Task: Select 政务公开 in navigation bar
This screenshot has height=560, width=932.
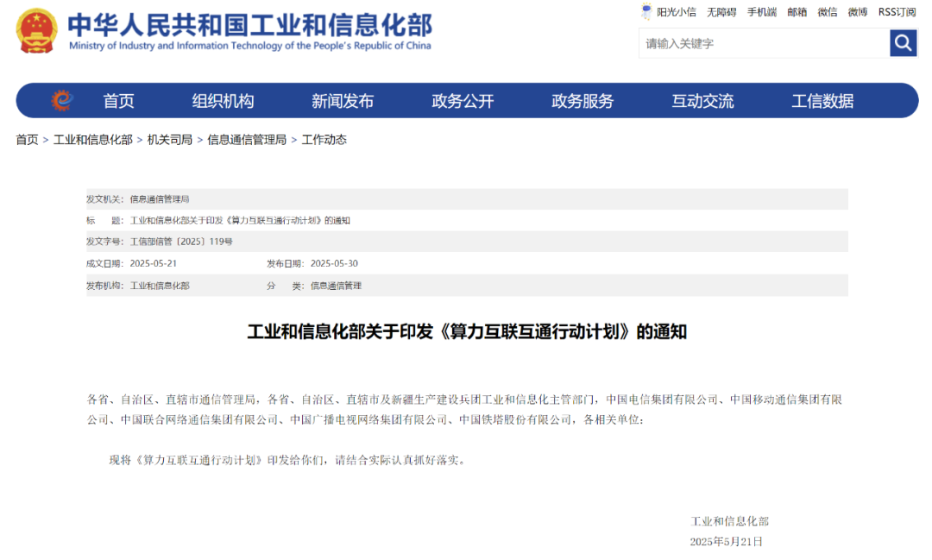Action: tap(463, 101)
